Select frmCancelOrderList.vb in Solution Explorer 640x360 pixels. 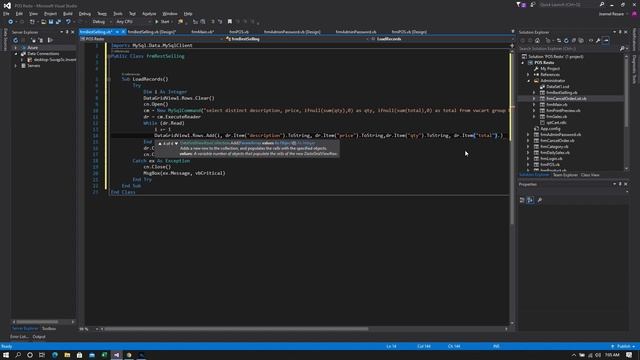(566, 99)
